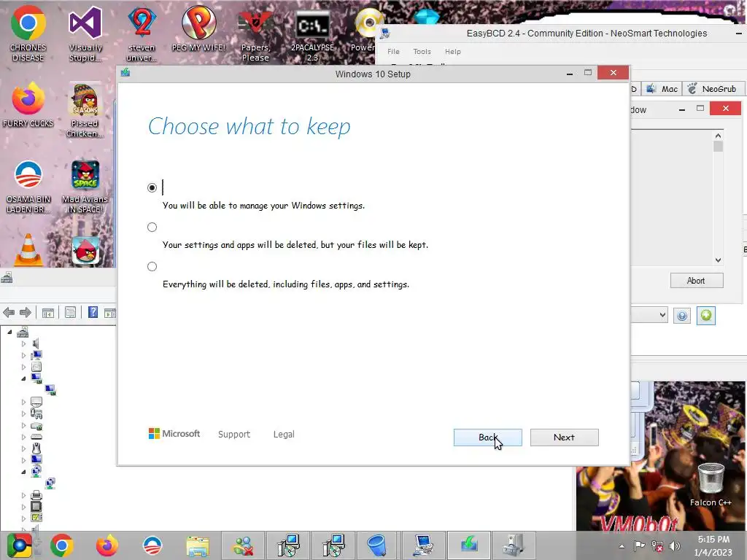
Task: Click Next in Windows 10 Setup
Action: [565, 437]
